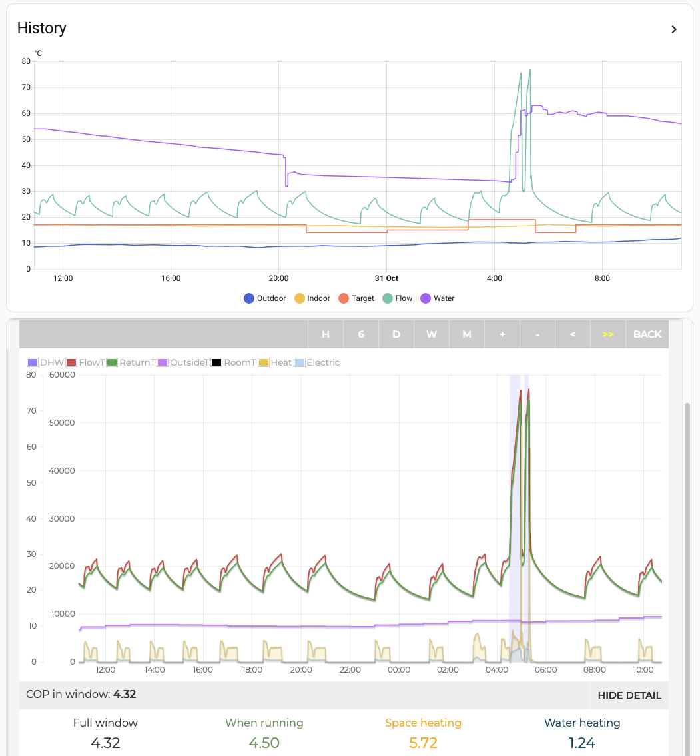Click the page vertical scrollbar

pos(688,566)
